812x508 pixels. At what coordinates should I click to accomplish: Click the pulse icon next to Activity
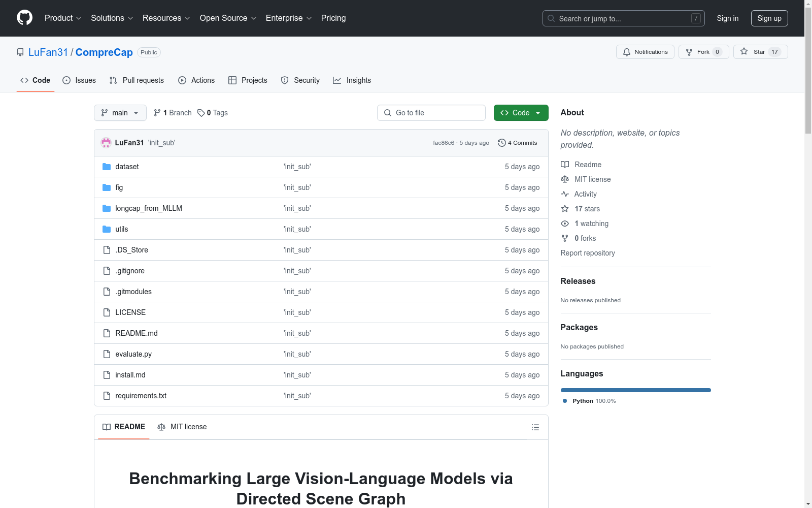point(565,194)
